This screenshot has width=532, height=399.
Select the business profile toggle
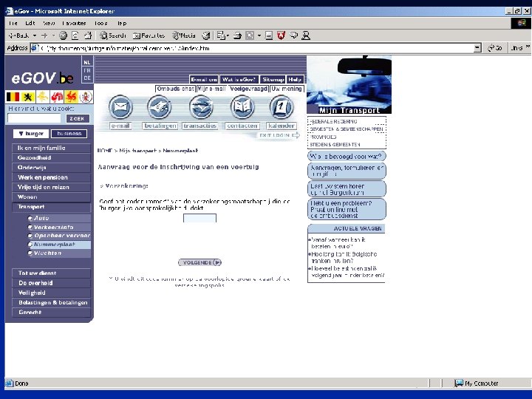pyautogui.click(x=69, y=134)
